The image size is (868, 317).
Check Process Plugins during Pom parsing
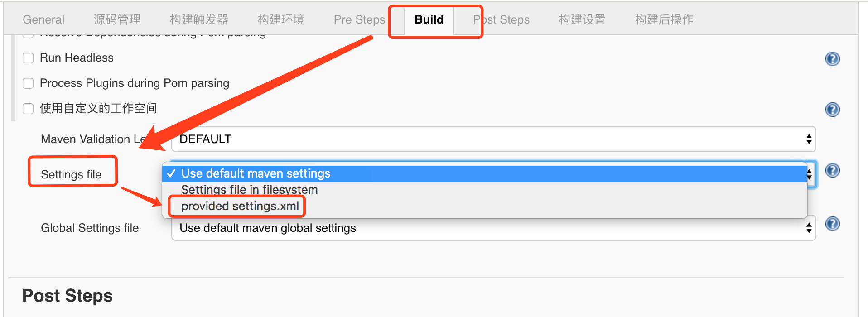point(28,83)
